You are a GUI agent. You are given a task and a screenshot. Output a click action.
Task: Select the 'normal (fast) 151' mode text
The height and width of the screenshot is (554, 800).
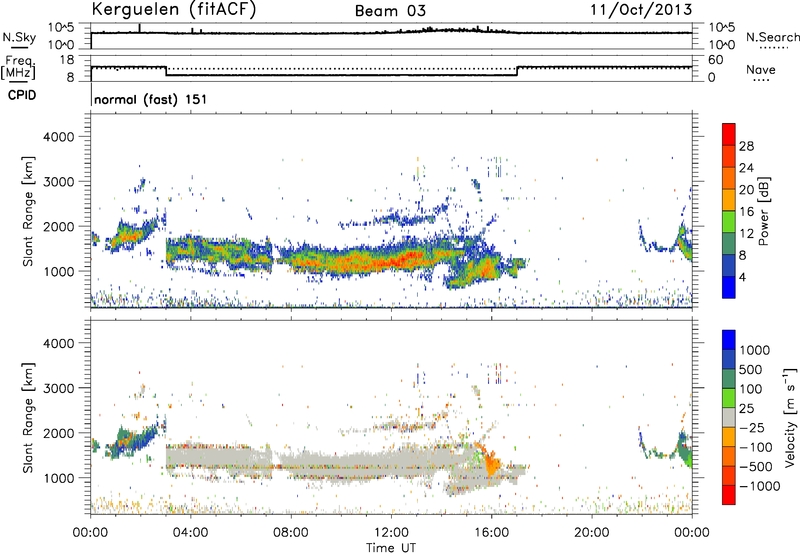coord(151,99)
